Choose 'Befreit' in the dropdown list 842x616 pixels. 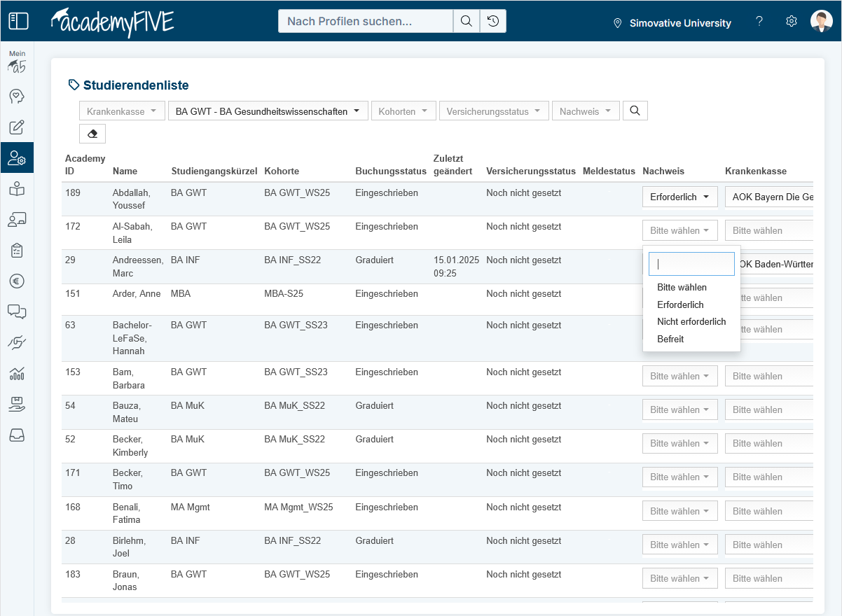(670, 339)
